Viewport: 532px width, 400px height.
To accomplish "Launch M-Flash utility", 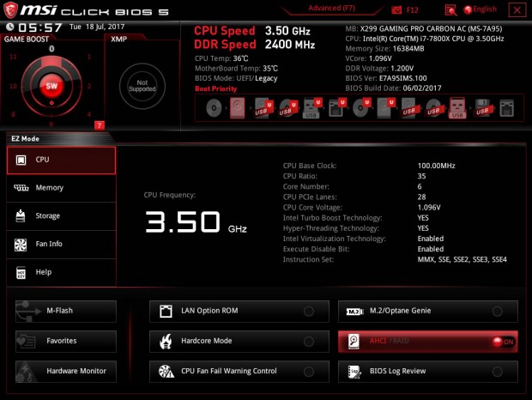I will tap(66, 311).
